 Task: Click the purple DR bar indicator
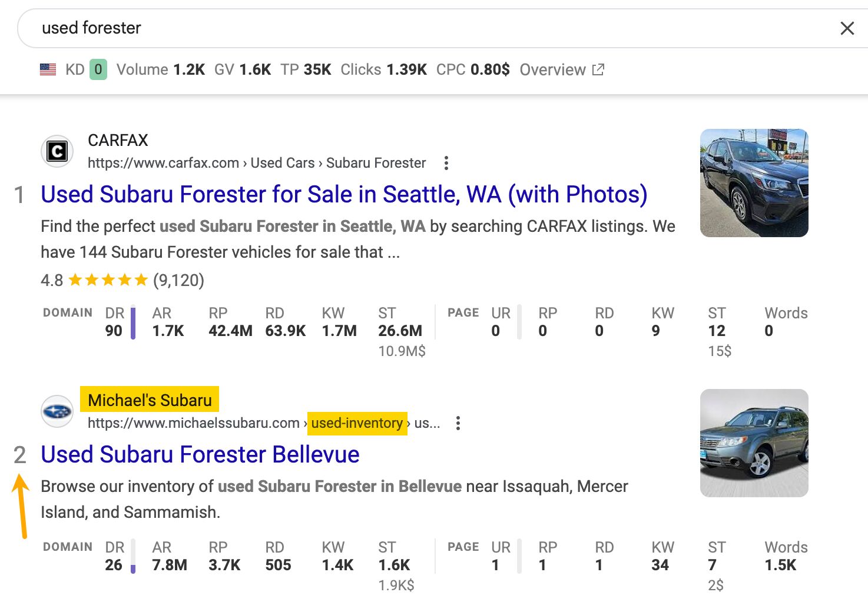click(134, 322)
